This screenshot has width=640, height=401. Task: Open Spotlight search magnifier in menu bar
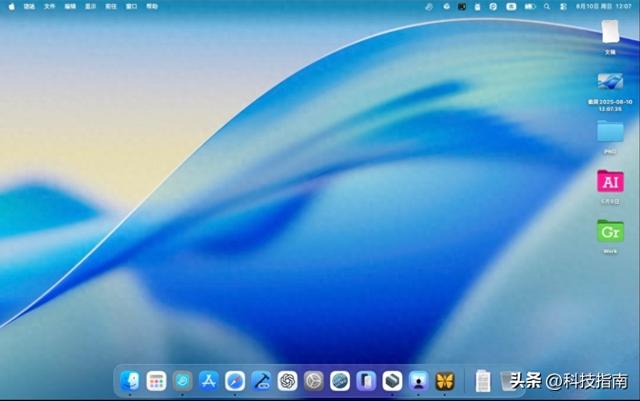point(547,7)
